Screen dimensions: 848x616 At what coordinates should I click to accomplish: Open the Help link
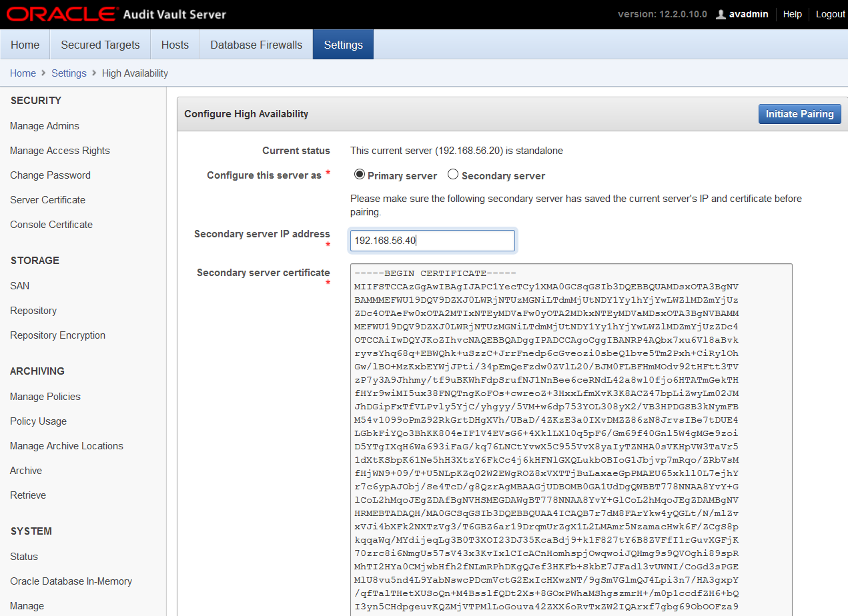coord(792,14)
